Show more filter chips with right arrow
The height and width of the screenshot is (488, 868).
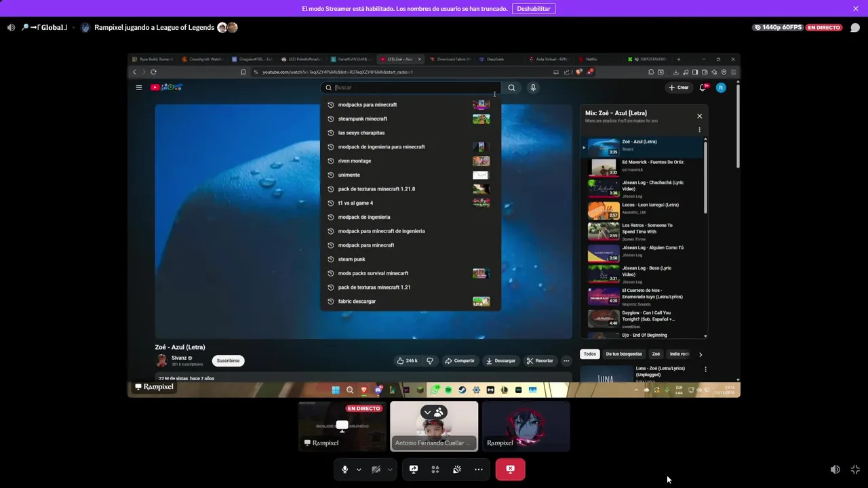tap(701, 354)
